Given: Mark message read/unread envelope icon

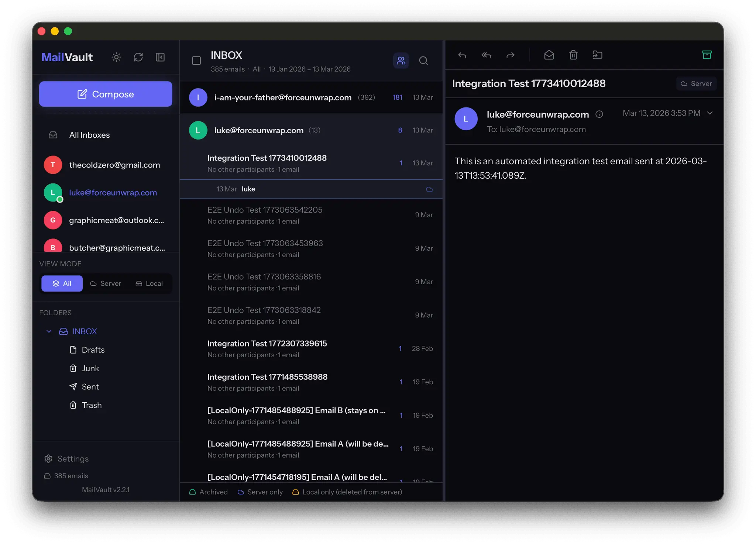Looking at the screenshot, I should [x=549, y=55].
